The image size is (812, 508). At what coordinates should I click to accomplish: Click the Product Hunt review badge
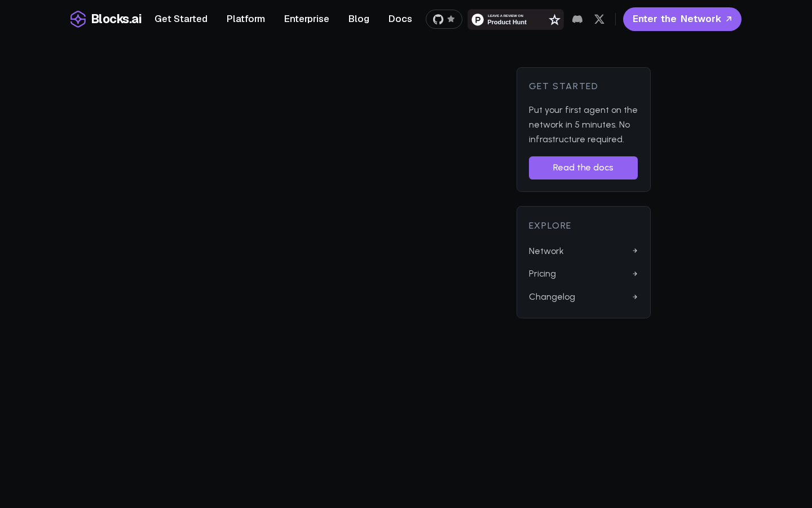pos(515,19)
